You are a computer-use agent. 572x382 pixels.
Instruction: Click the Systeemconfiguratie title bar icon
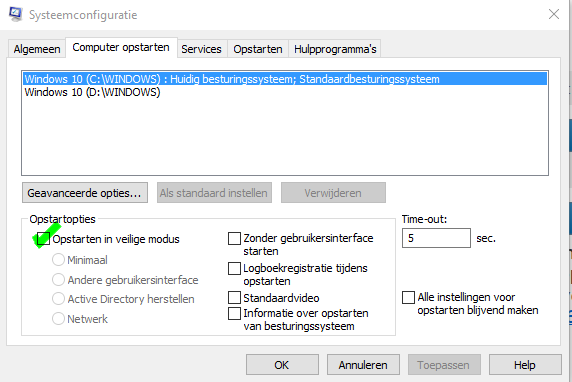(x=16, y=14)
